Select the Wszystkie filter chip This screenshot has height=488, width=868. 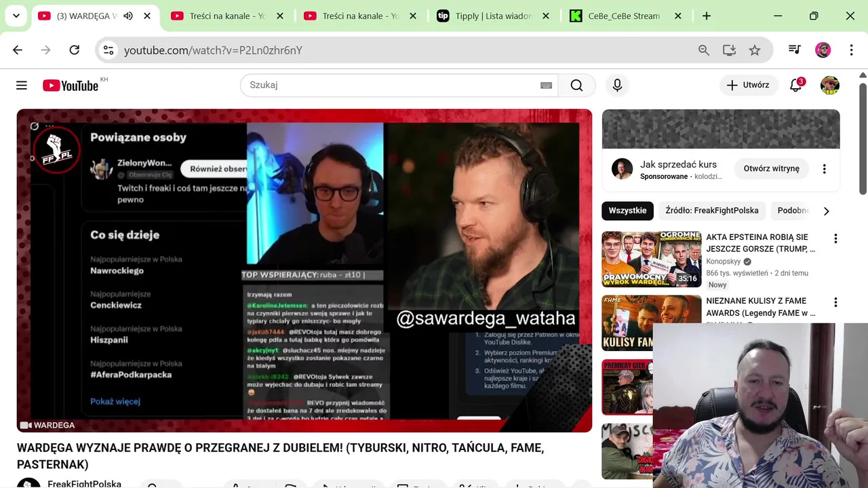coord(627,211)
